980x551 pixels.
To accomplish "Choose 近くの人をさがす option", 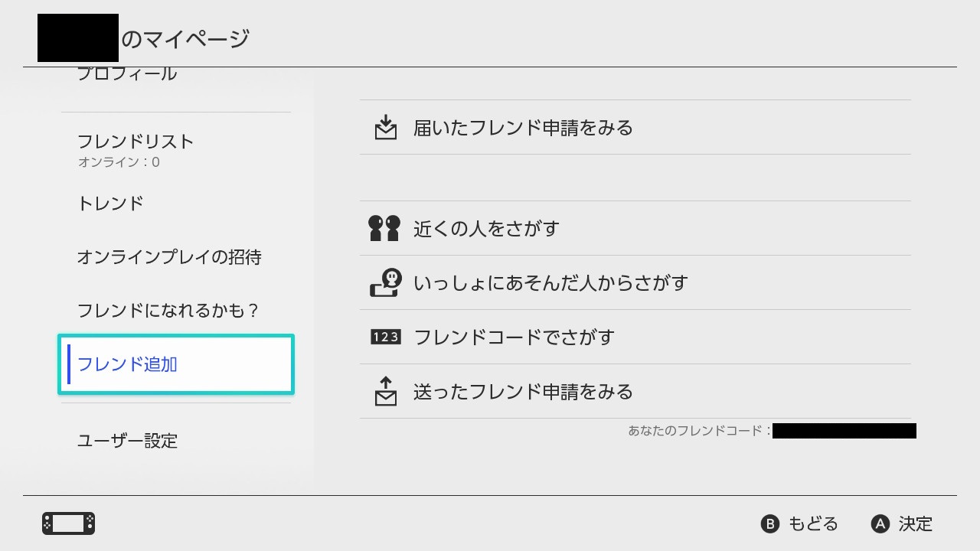I will coord(486,228).
